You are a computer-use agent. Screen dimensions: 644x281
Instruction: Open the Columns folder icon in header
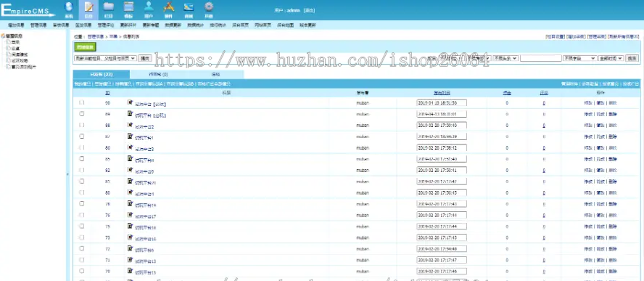tap(109, 7)
